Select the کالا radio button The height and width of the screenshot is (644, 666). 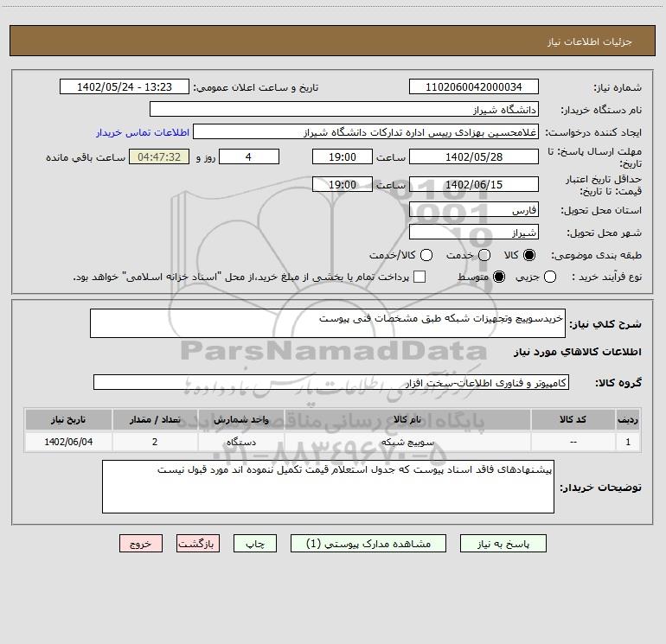529,255
